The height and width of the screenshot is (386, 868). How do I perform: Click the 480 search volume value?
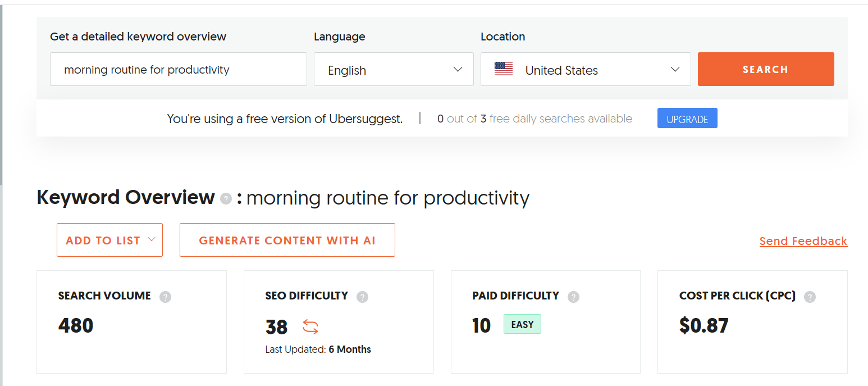tap(76, 326)
